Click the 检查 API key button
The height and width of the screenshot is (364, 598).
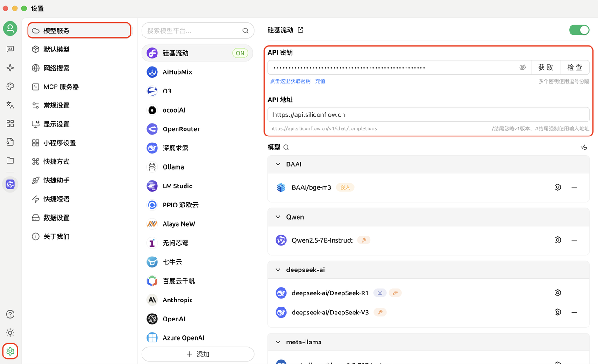[575, 68]
